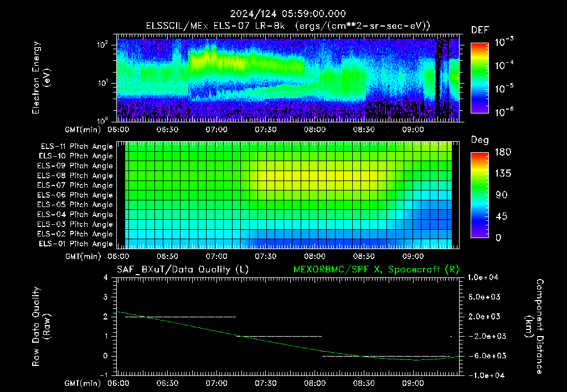This screenshot has height=392, width=567.
Task: Click the white data quality line at level 2
Action: tap(181, 317)
